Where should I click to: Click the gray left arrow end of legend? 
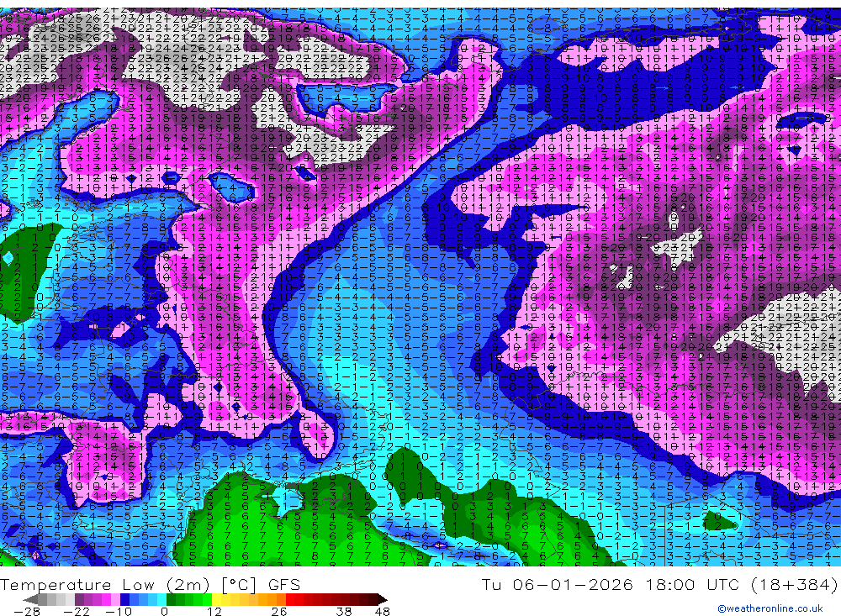[31, 600]
